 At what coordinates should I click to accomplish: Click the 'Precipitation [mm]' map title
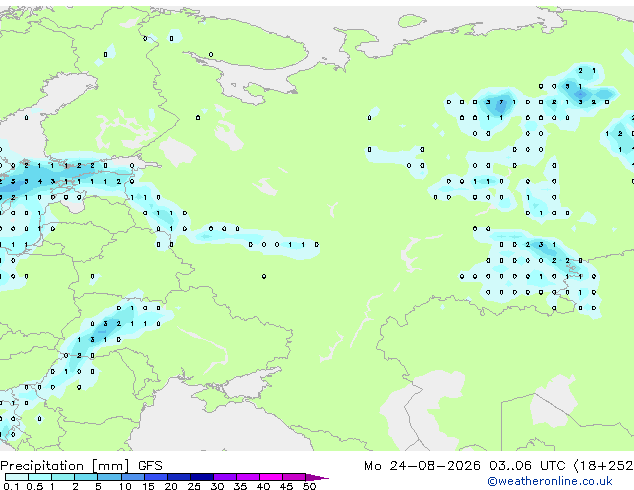coord(65,466)
